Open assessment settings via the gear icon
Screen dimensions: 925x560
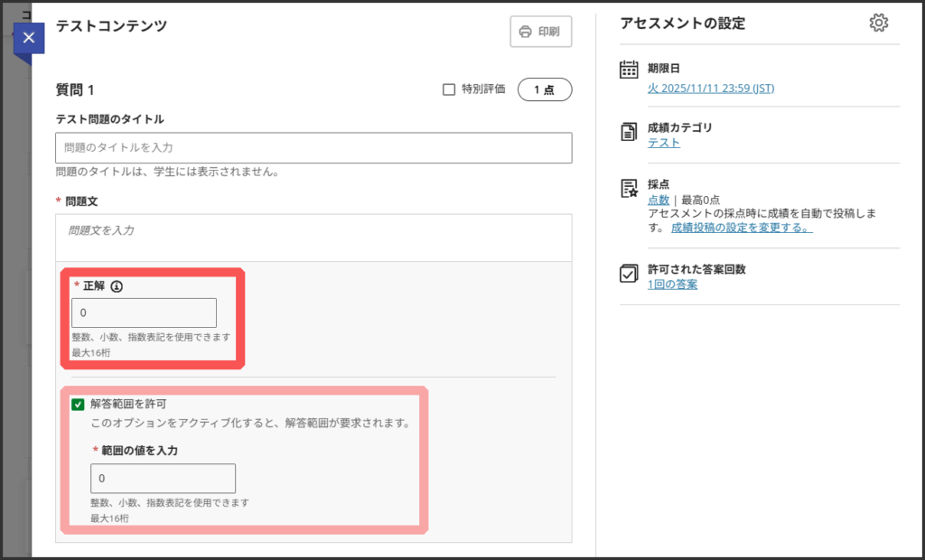pyautogui.click(x=878, y=23)
